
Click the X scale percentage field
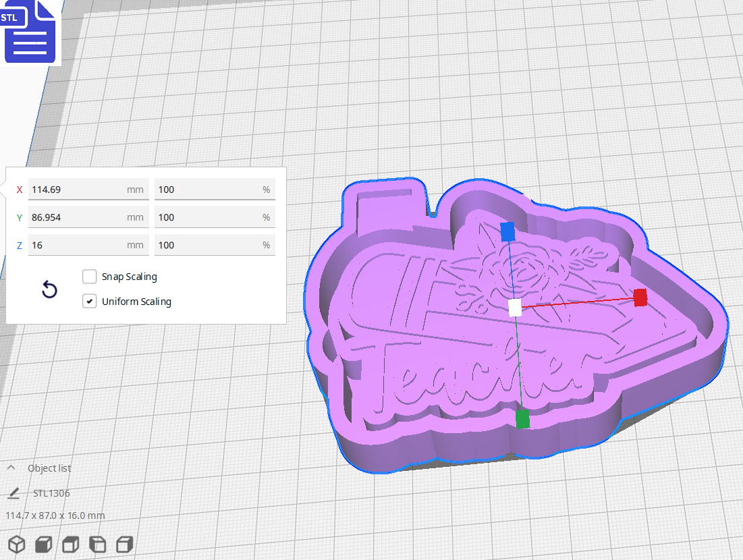(x=206, y=190)
